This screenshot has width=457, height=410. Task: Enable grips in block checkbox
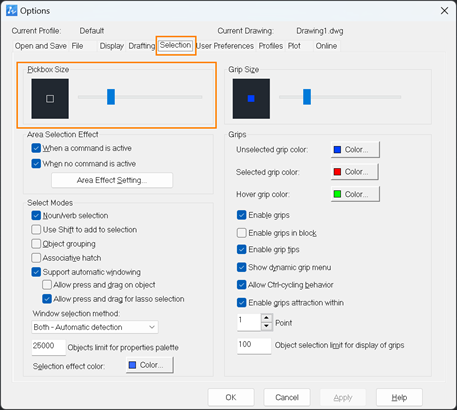242,233
